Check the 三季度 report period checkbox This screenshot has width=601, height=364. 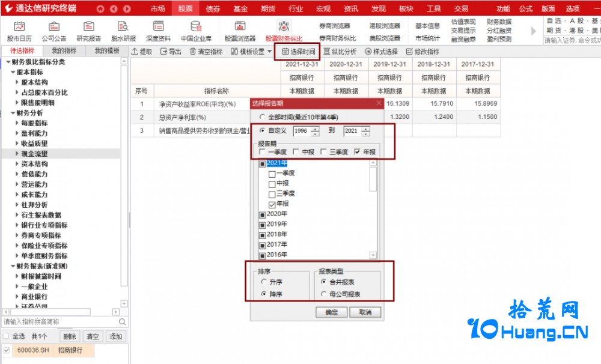(323, 152)
